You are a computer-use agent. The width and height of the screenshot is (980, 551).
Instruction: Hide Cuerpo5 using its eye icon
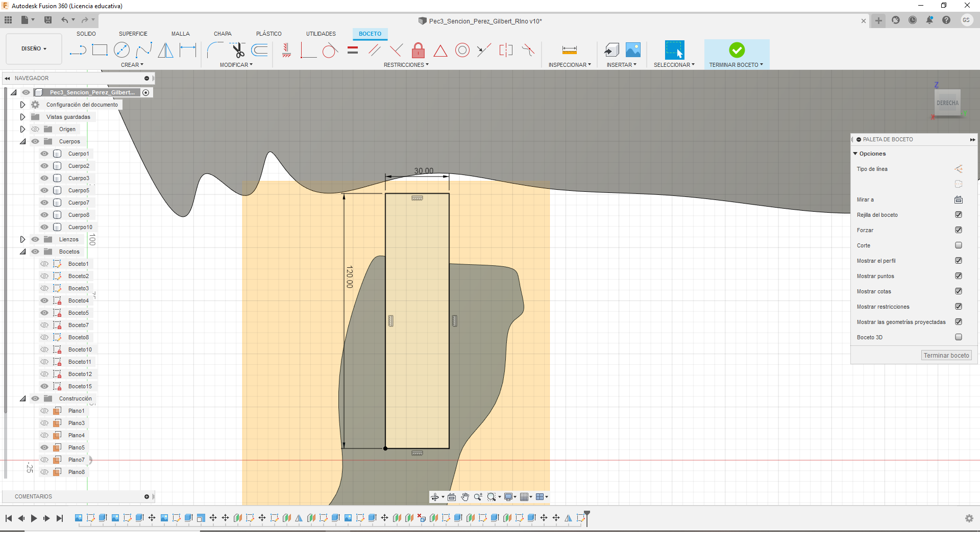[x=44, y=190]
